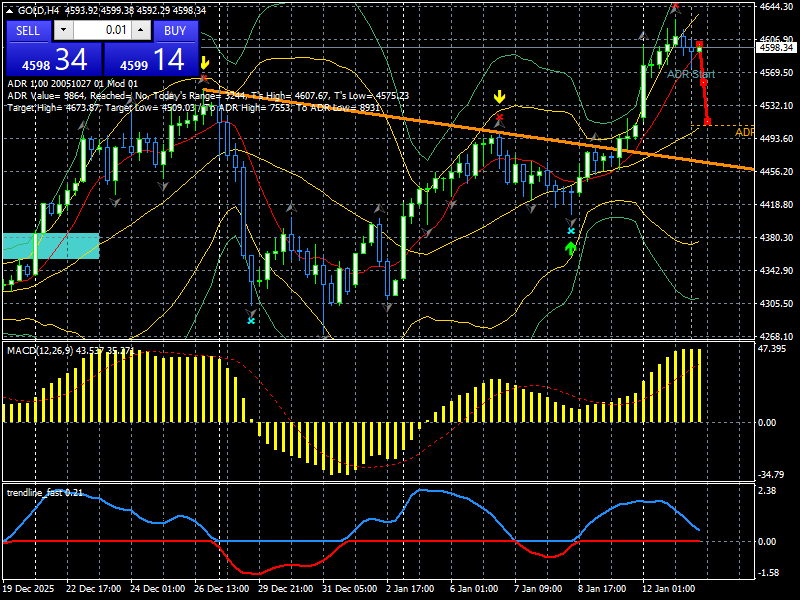Click the 4268.10 price axis label

[x=776, y=336]
